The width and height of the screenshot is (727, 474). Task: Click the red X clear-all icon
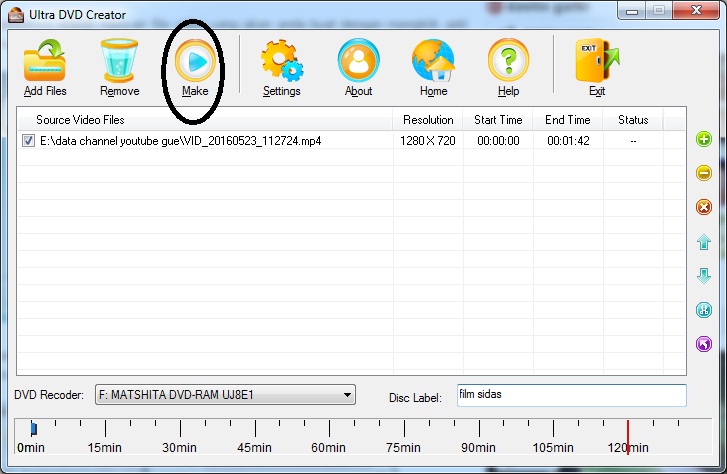[x=704, y=207]
